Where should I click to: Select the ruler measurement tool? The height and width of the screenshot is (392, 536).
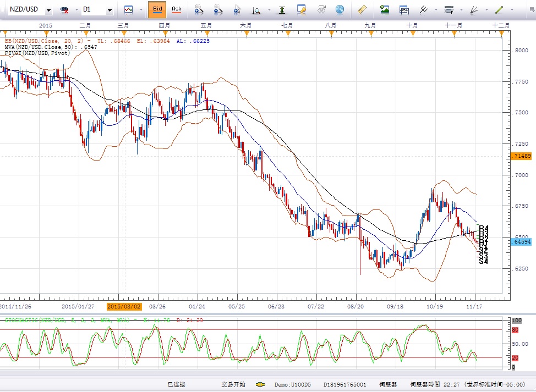tap(362, 9)
